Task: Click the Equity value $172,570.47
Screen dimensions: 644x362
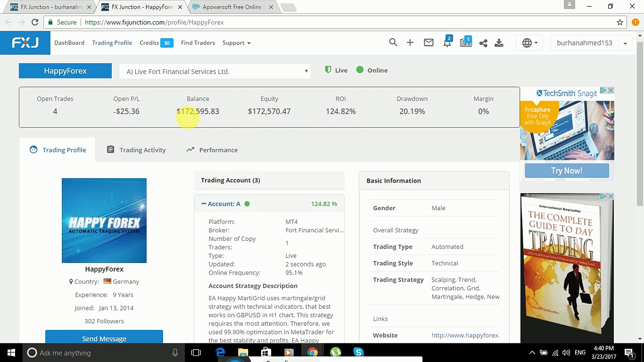Action: (269, 111)
